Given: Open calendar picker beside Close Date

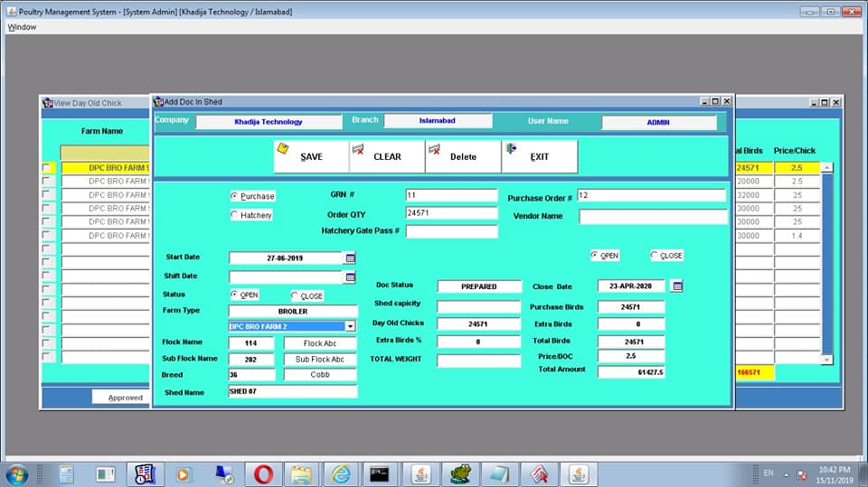Looking at the screenshot, I should pos(677,286).
